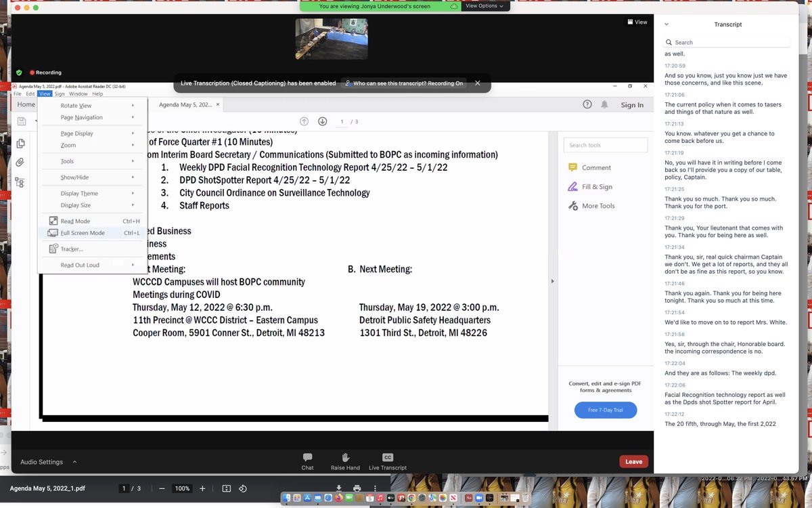Open the Tools submenu in View menu

93,161
